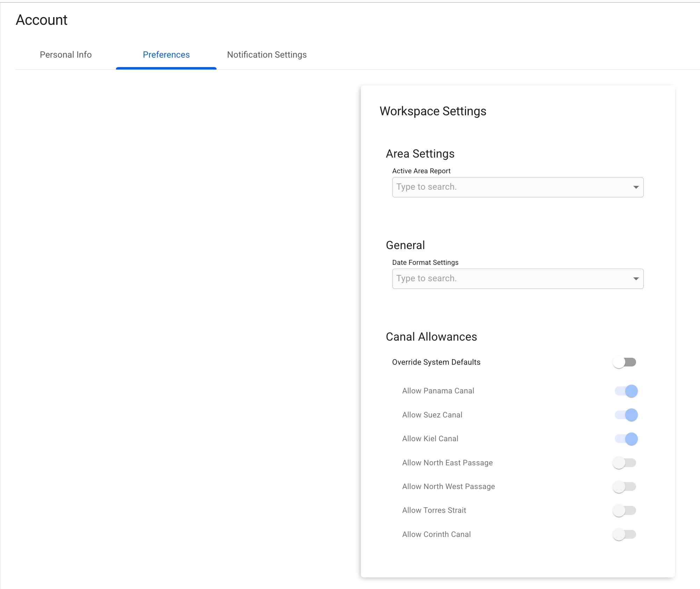Click the Workspace Settings heading
700x589 pixels.
(x=433, y=111)
